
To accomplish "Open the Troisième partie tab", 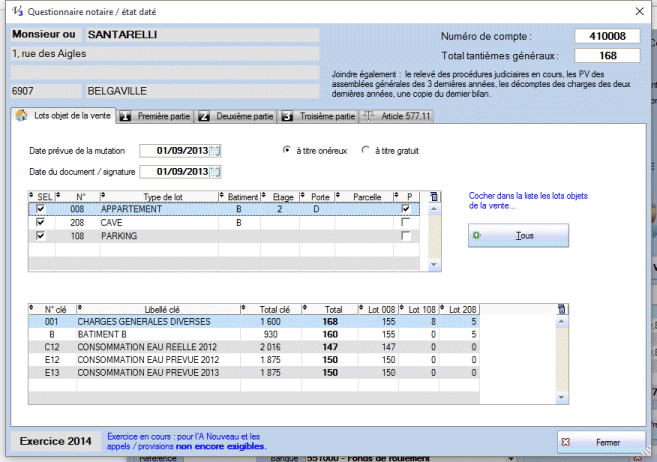I will pos(318,116).
